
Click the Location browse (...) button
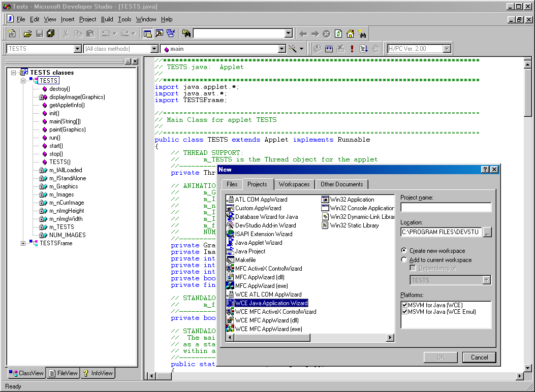487,232
